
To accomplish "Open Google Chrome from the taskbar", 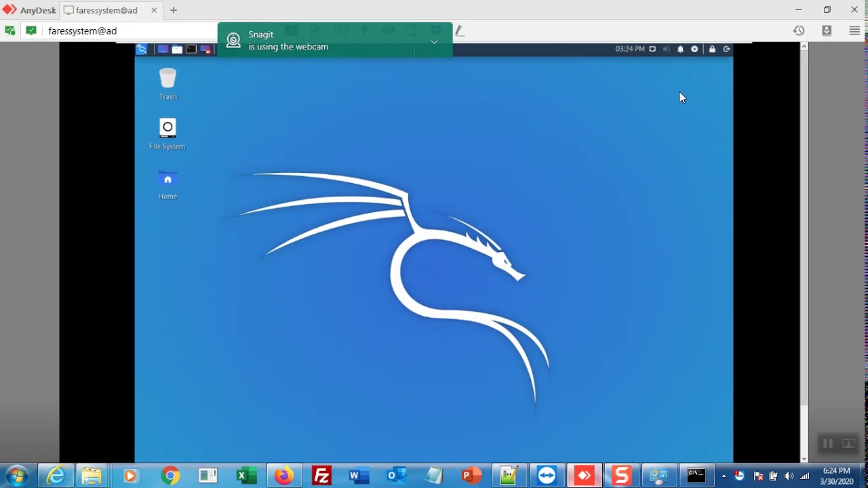I will tap(170, 476).
